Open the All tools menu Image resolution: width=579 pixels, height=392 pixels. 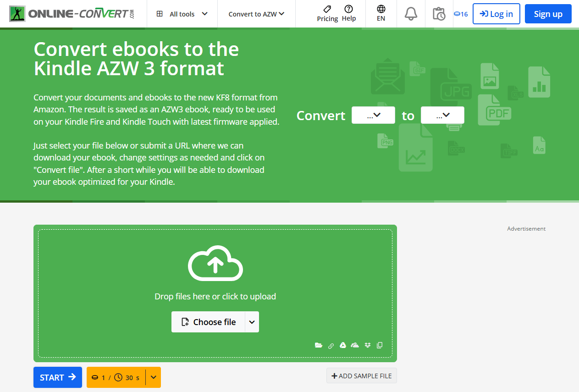point(182,14)
